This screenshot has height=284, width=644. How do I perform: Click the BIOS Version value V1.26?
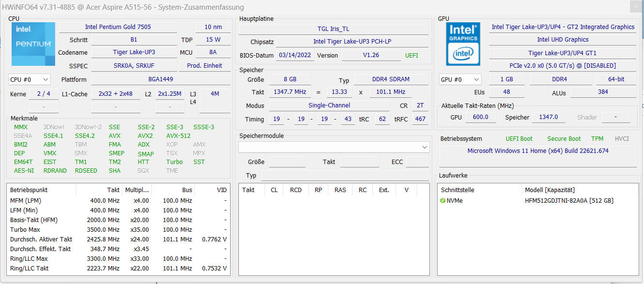coord(371,55)
